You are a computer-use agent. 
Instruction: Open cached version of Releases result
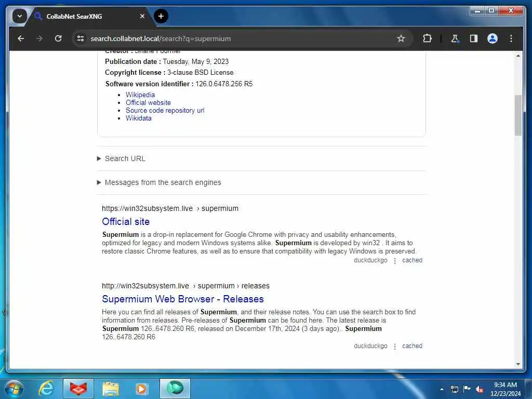pyautogui.click(x=412, y=345)
